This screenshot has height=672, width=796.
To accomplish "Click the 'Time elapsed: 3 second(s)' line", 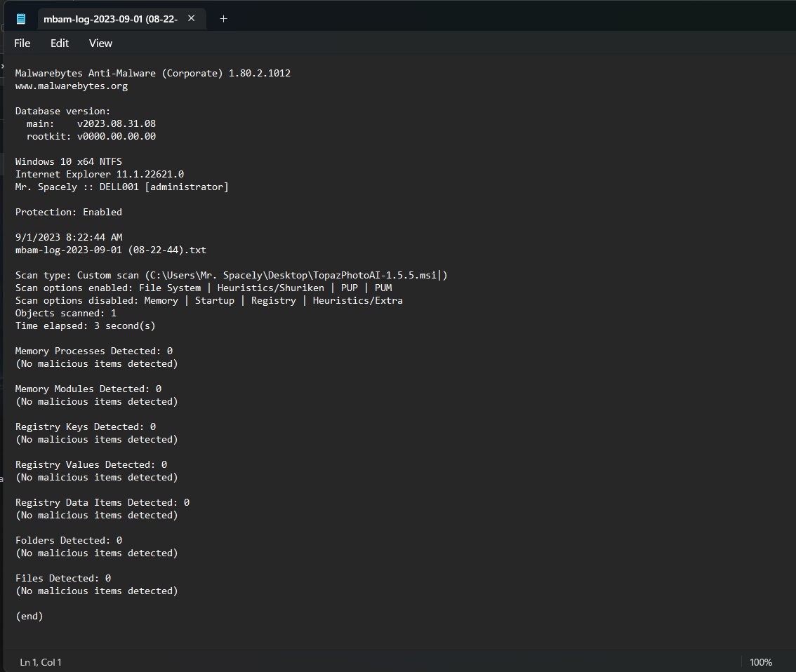I will click(86, 325).
